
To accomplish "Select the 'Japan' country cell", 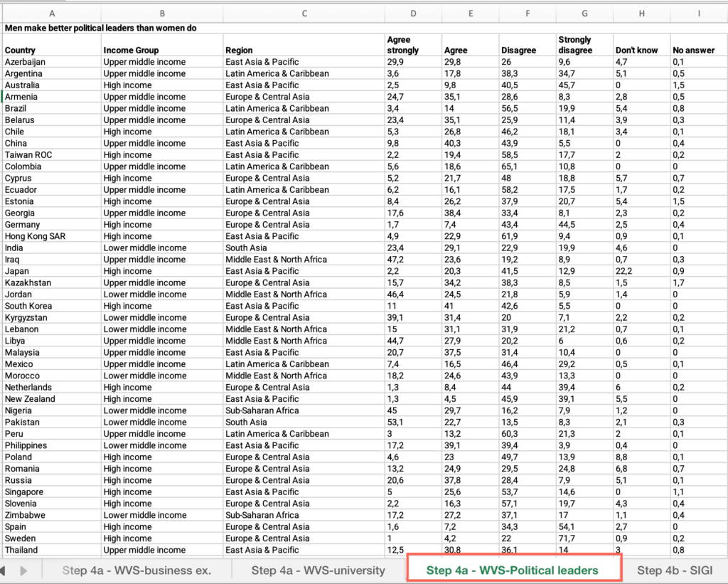I will (x=52, y=271).
